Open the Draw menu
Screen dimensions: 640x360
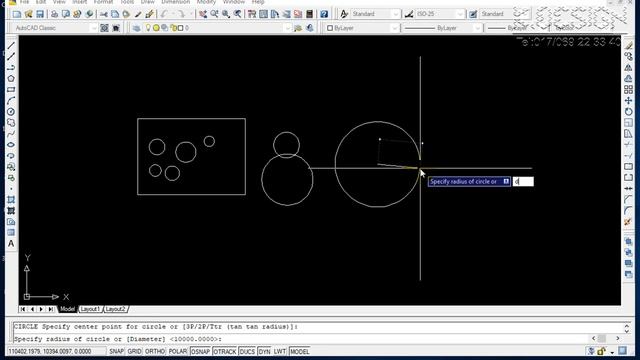[148, 2]
